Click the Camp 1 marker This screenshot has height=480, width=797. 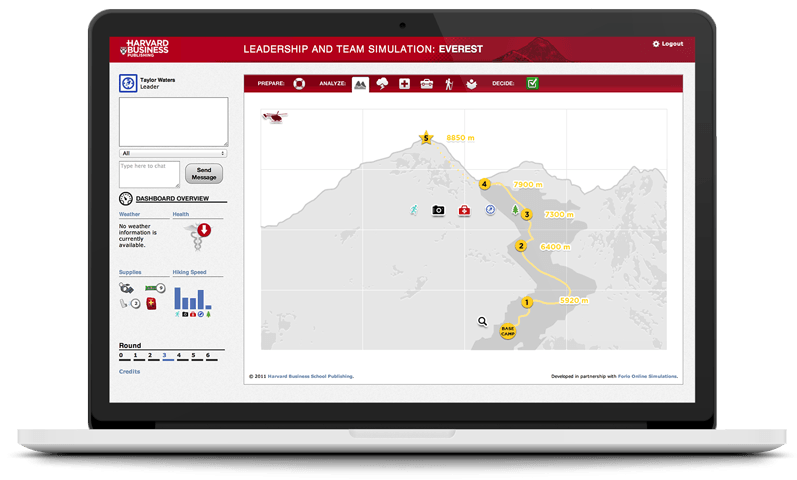pos(527,303)
